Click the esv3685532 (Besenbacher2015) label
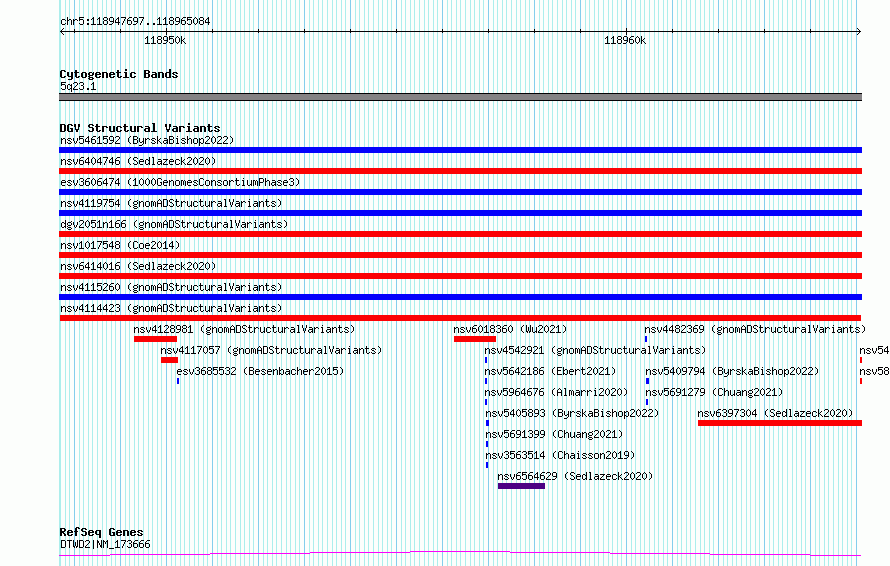Viewport: 890px width, 566px height. [x=261, y=371]
